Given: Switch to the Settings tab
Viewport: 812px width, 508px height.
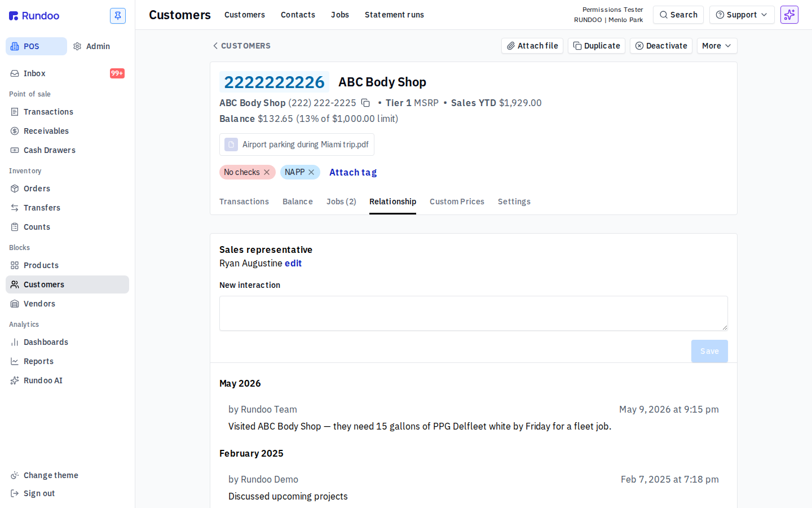Looking at the screenshot, I should [514, 202].
